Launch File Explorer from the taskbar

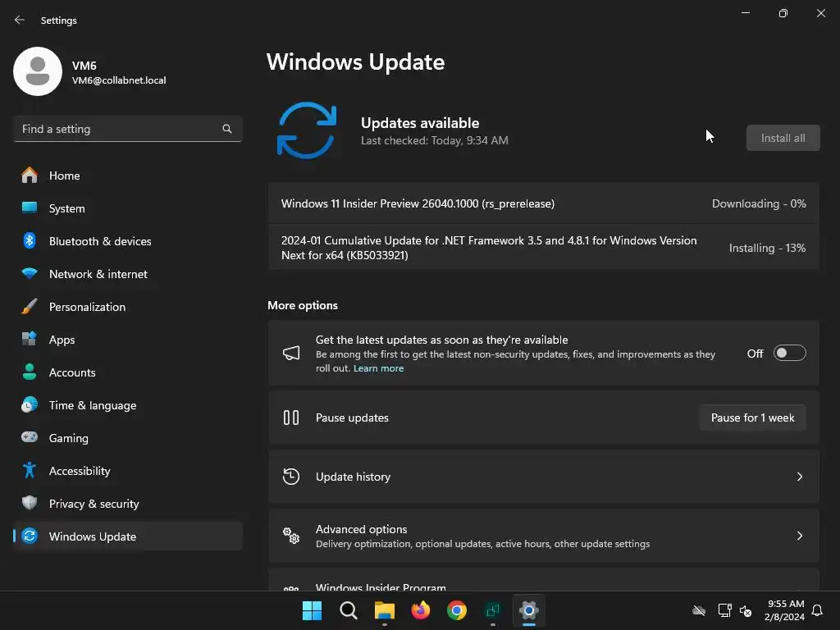[x=384, y=610]
